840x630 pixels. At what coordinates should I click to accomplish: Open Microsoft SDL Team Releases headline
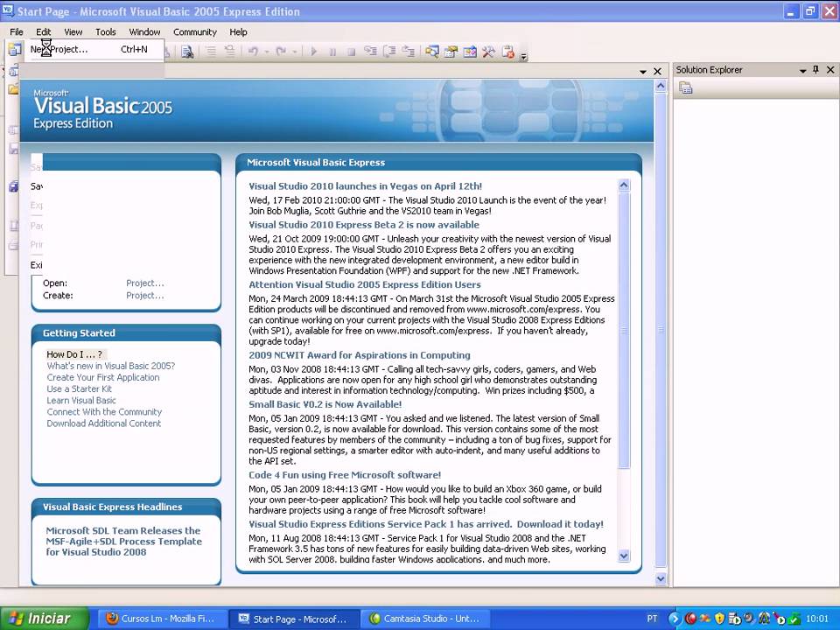pyautogui.click(x=123, y=541)
